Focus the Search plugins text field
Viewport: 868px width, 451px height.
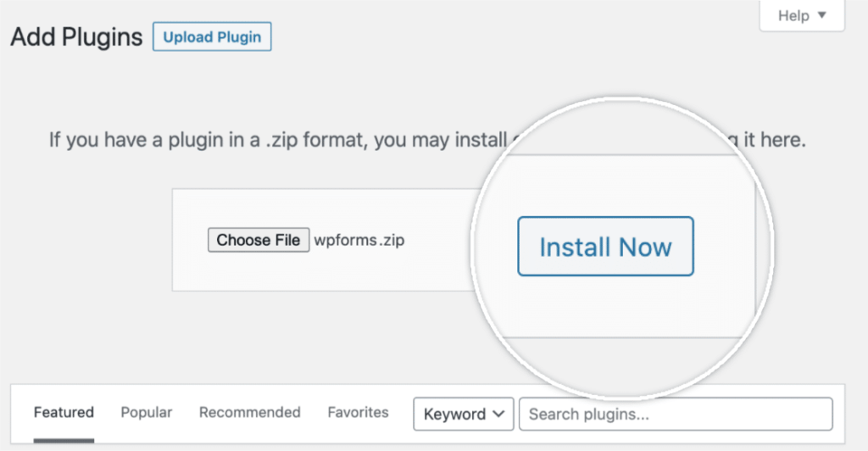676,414
